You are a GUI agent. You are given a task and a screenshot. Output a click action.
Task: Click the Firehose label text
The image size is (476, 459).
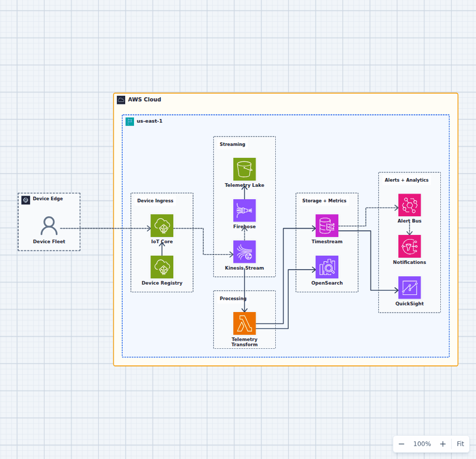pyautogui.click(x=244, y=227)
